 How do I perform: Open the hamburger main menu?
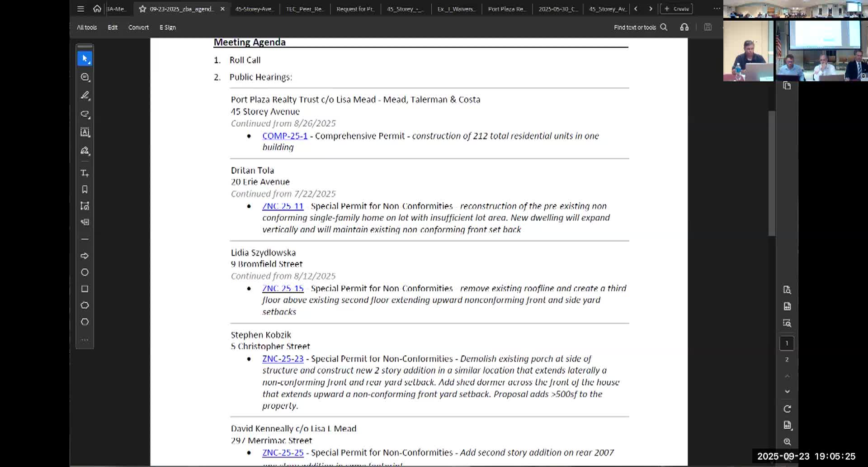point(80,9)
